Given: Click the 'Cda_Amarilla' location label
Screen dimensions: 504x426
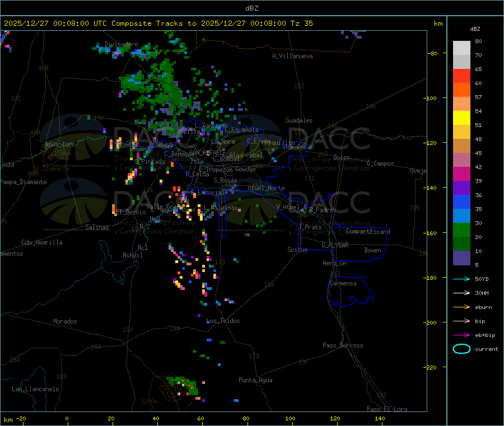Looking at the screenshot, I should click(42, 242).
